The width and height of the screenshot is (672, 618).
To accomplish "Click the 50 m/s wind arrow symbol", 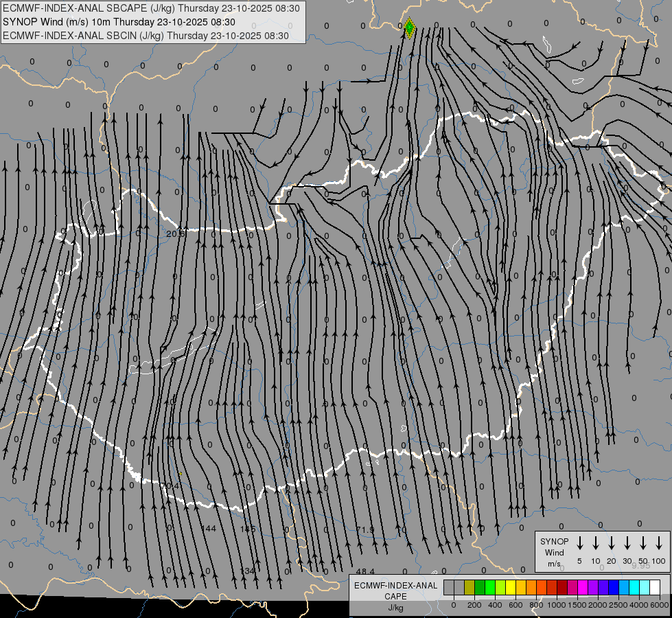I will tap(643, 543).
